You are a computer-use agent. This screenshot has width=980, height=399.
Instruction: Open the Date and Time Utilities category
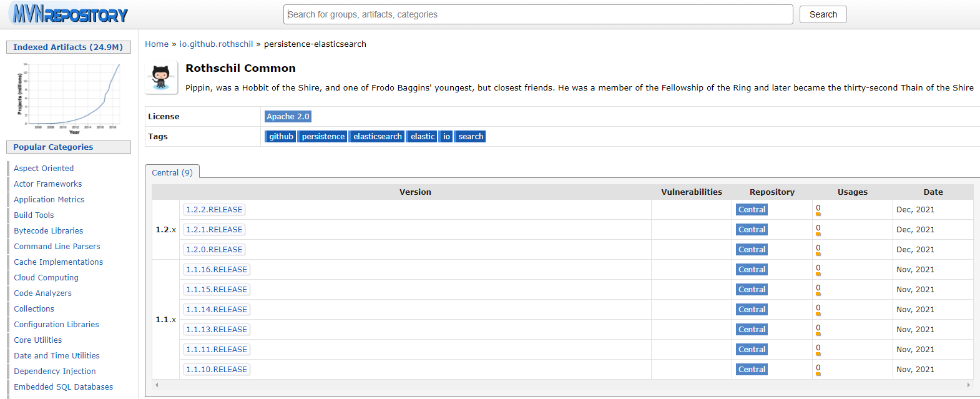tap(57, 356)
